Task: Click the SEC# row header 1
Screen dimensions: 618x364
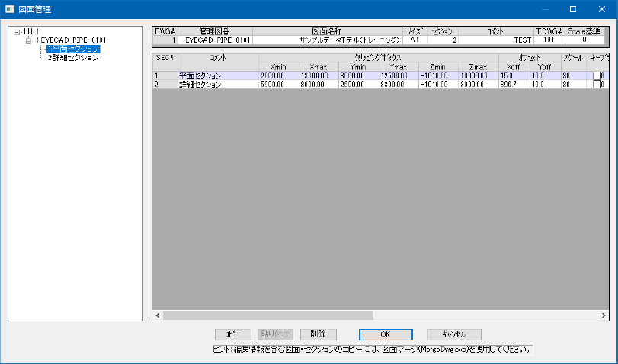Action: click(165, 75)
